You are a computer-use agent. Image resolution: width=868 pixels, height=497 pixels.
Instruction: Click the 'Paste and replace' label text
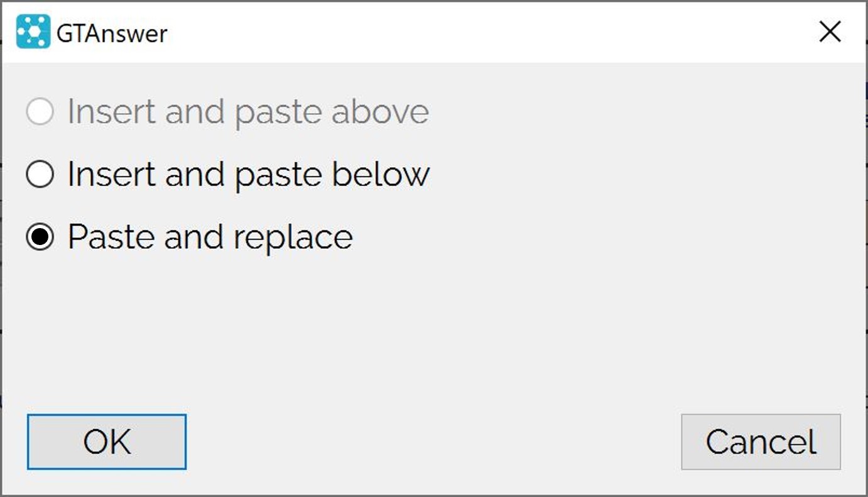[210, 238]
